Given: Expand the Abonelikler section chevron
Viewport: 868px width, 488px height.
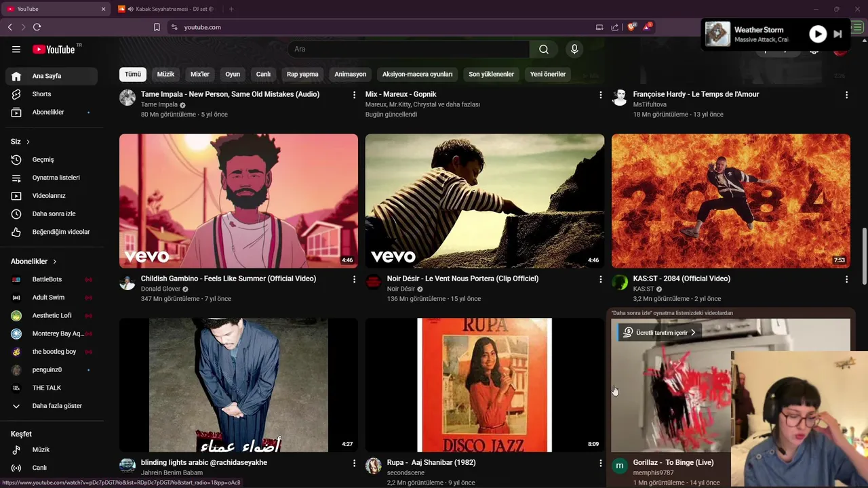Looking at the screenshot, I should 54,262.
